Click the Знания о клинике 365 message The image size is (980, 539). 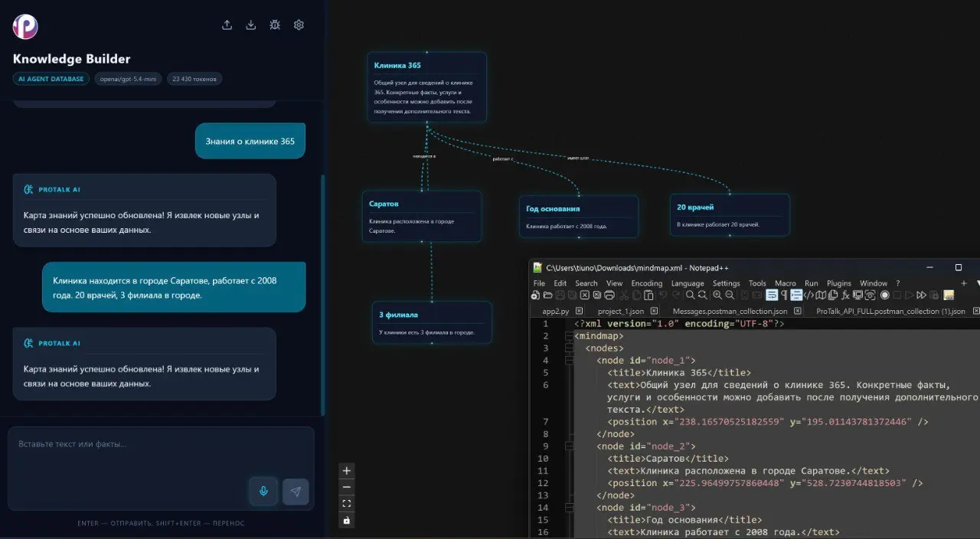point(250,141)
